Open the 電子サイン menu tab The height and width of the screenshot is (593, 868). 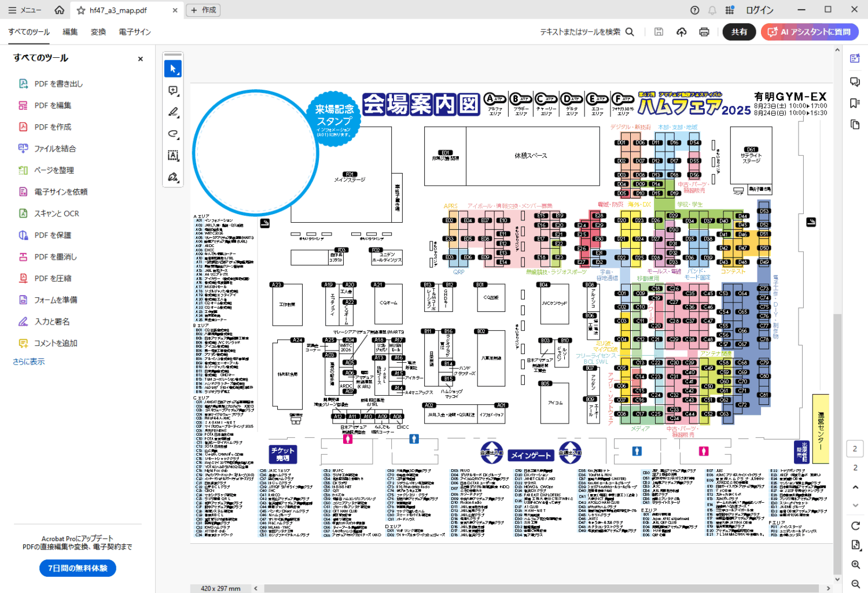[135, 32]
